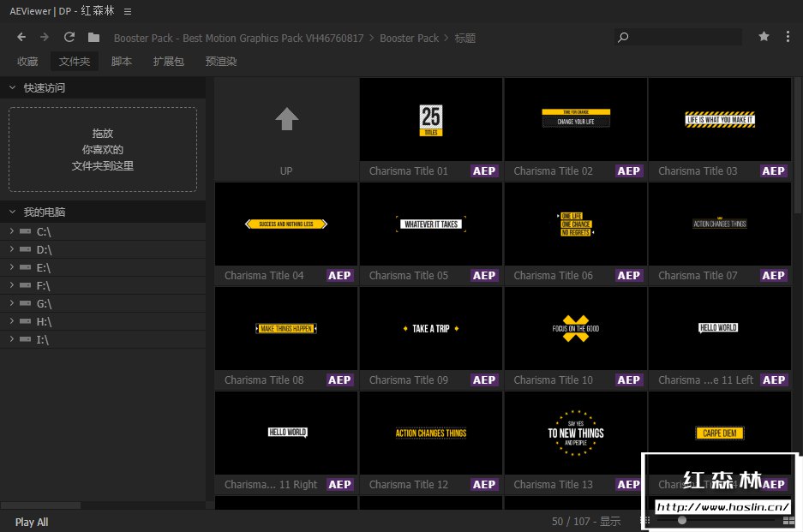Click the Charisma Title 07 file name
This screenshot has height=532, width=803.
698,276
